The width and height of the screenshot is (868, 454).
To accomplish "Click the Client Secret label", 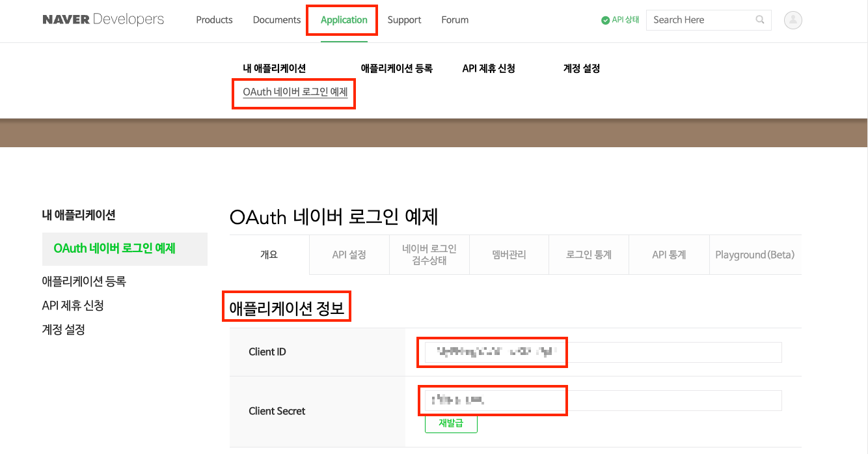I will tap(277, 411).
